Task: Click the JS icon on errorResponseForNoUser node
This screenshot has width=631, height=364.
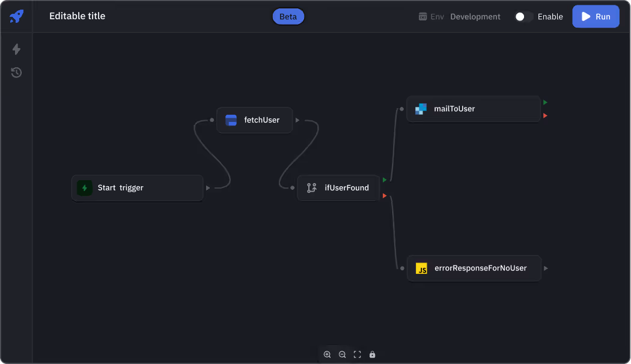Action: coord(422,268)
